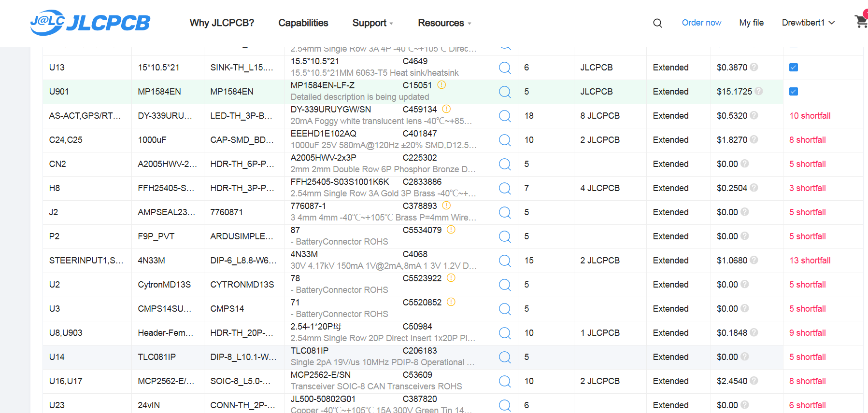Show warning info for C15051 part
Viewport: 868px width, 413px height.
coord(441,85)
